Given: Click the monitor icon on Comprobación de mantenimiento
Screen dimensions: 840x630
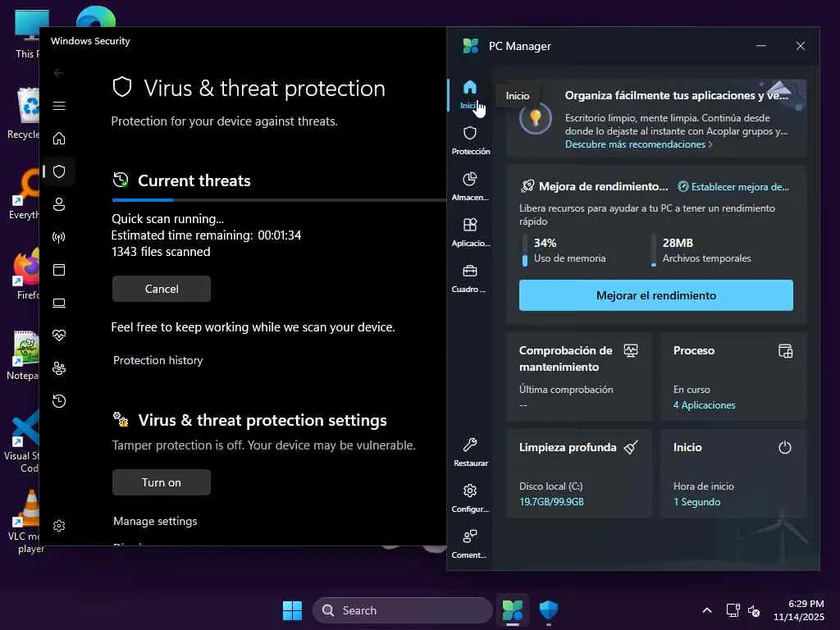Looking at the screenshot, I should (631, 351).
